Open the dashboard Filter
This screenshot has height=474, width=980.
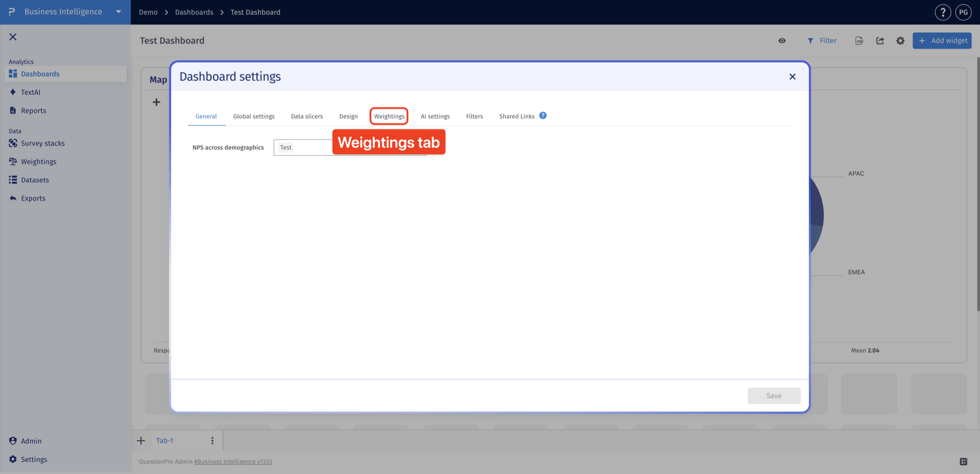tap(822, 41)
